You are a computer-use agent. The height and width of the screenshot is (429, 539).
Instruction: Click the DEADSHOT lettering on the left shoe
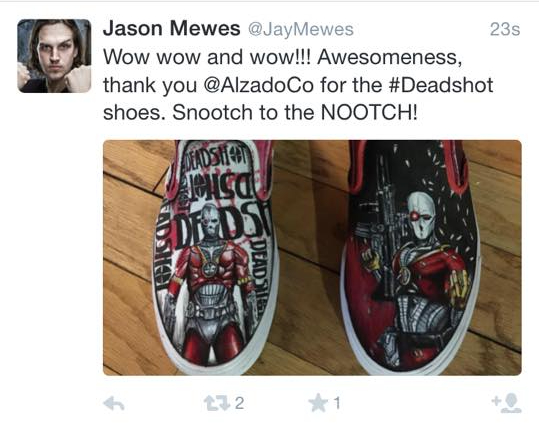coord(220,225)
